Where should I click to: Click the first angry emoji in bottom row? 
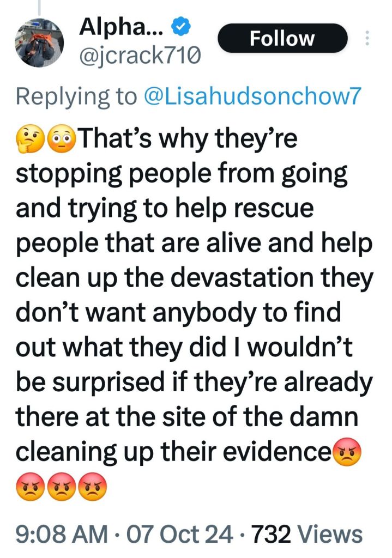pos(31,487)
